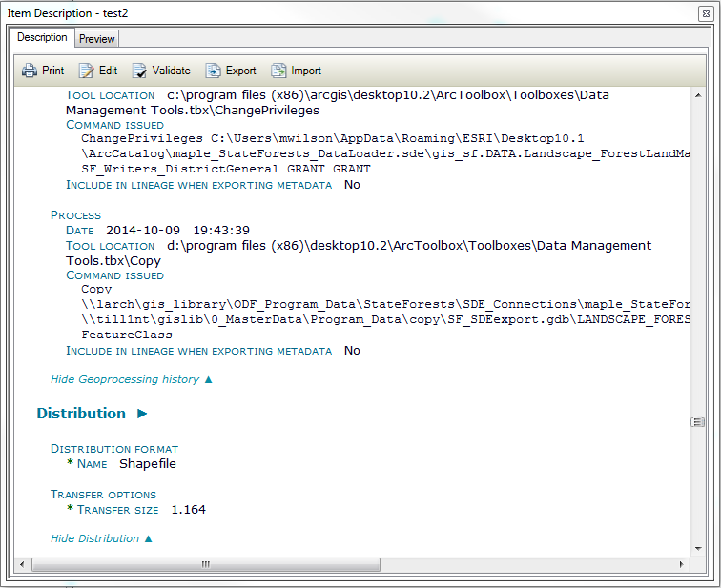This screenshot has width=721, height=588.
Task: Click the Export button label
Action: (240, 71)
